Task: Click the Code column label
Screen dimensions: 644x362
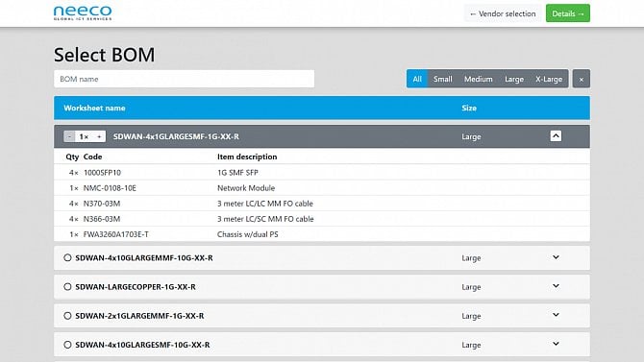Action: 93,157
